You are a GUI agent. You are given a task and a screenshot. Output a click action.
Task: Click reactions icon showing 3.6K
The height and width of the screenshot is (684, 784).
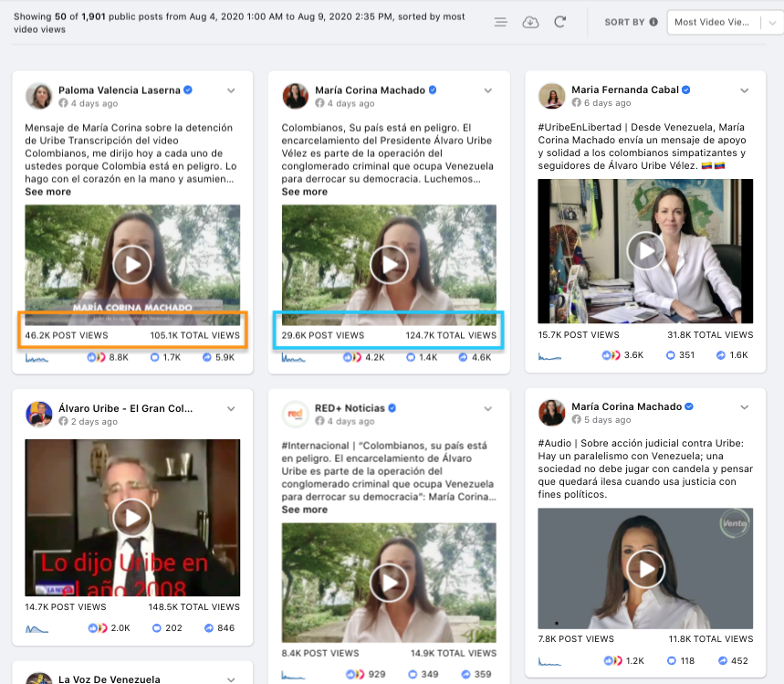coord(611,354)
